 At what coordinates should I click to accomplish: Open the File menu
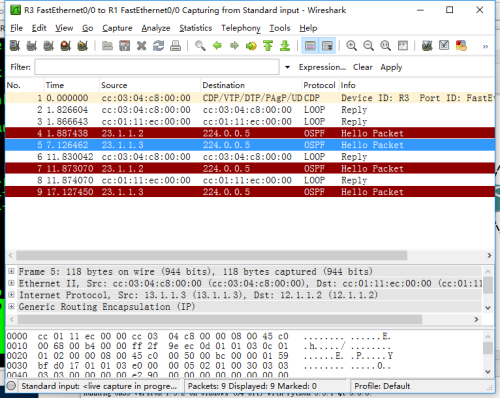[16, 28]
